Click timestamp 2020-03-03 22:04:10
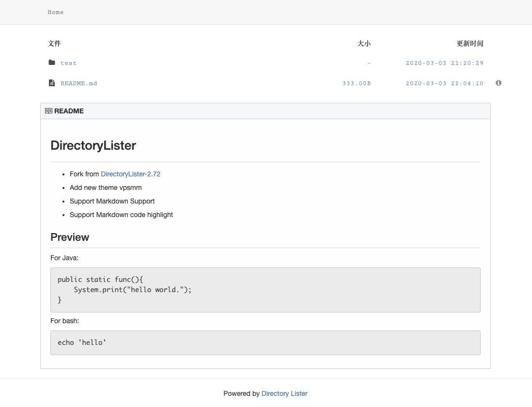This screenshot has height=407, width=532. tap(444, 83)
